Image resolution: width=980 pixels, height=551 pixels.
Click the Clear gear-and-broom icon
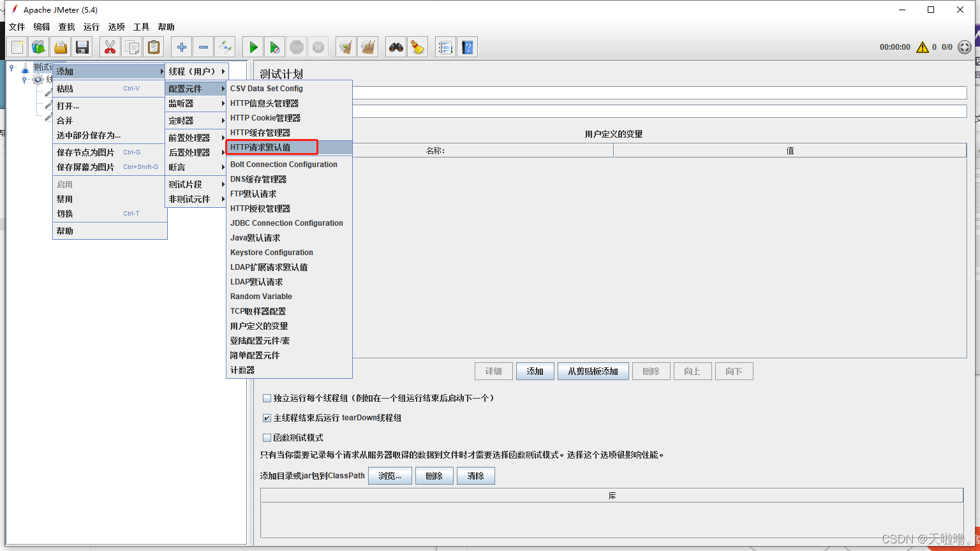346,47
